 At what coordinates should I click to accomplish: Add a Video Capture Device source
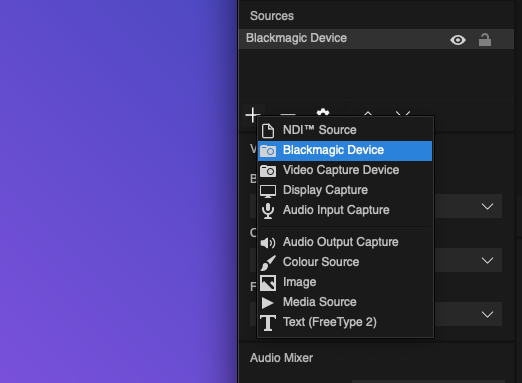pyautogui.click(x=345, y=170)
